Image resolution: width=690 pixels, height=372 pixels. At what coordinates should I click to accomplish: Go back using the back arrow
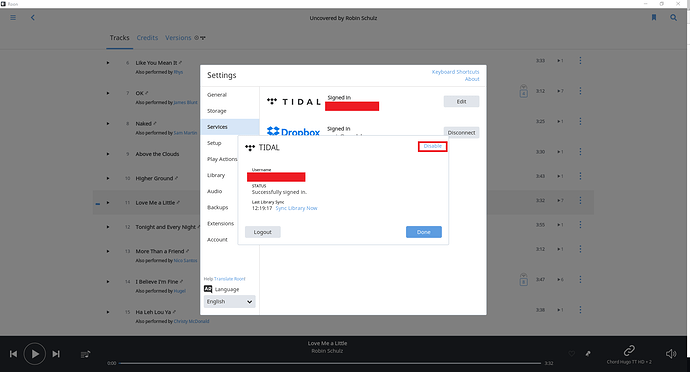click(33, 18)
